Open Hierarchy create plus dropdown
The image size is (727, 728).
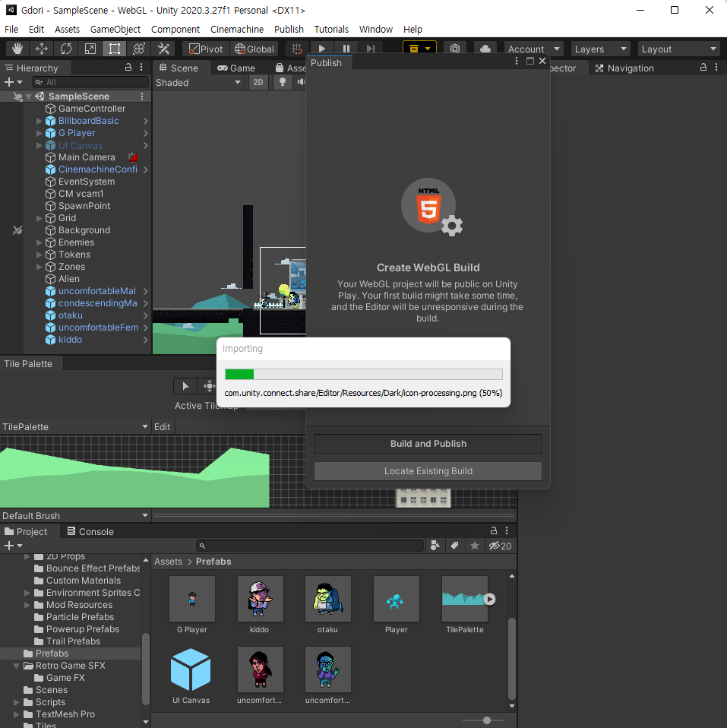[x=13, y=82]
